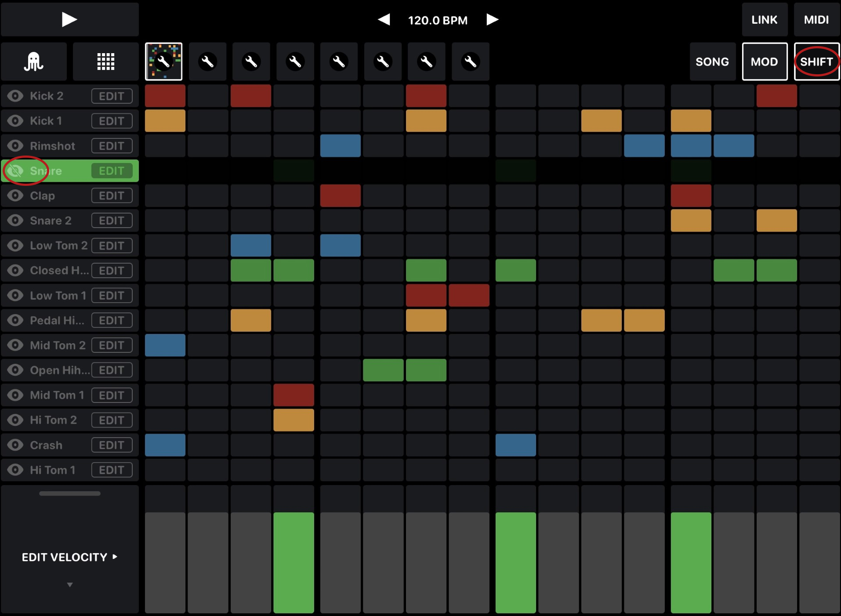
Task: Mute the Crash track eye icon
Action: tap(15, 445)
